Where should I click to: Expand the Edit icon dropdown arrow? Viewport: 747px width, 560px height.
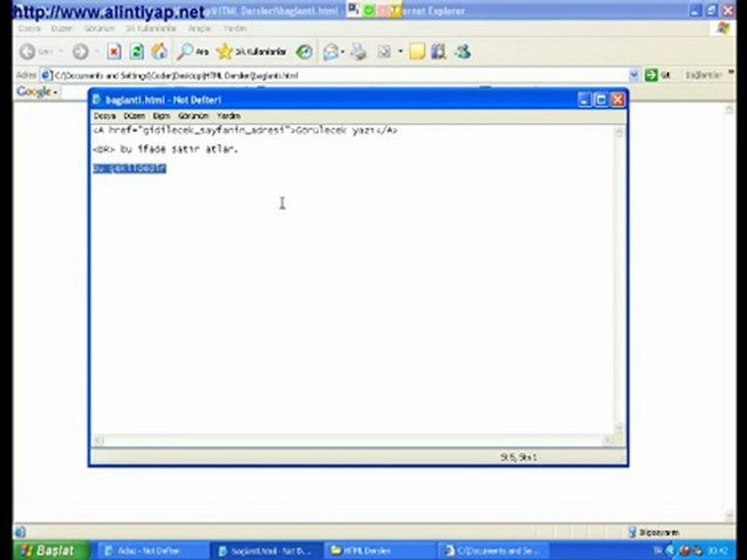[400, 51]
